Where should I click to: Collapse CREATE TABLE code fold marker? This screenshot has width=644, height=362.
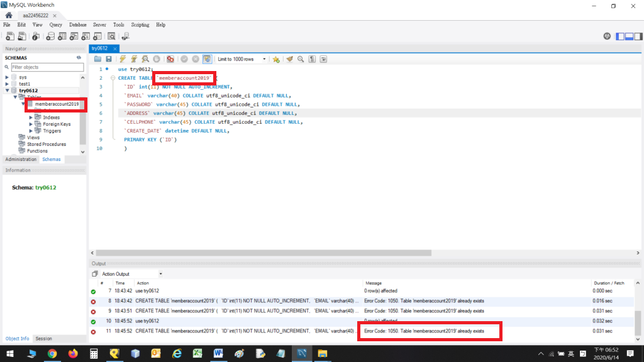click(113, 78)
